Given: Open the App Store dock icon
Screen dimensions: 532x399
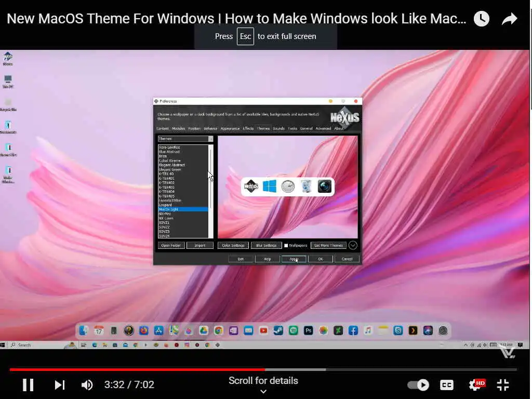Looking at the screenshot, I should (x=159, y=330).
